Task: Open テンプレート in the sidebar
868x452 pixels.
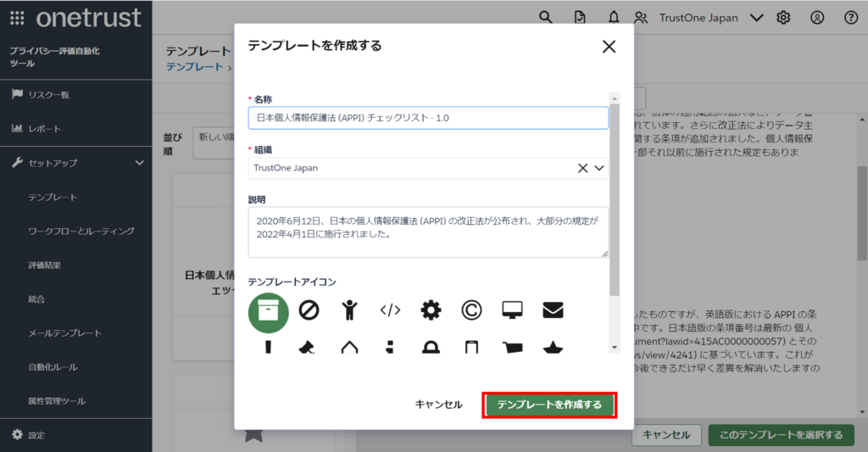Action: tap(53, 198)
